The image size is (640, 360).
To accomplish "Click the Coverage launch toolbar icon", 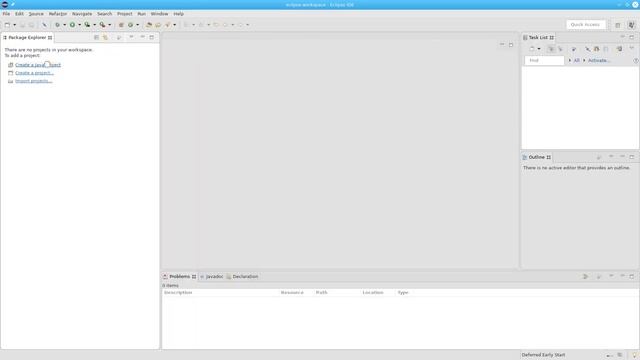I will [87, 25].
